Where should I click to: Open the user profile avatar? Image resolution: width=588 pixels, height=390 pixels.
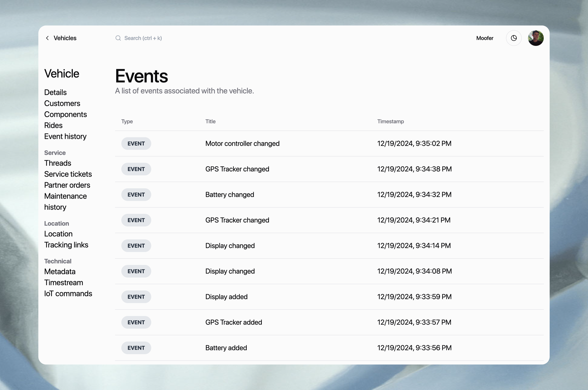click(x=536, y=38)
